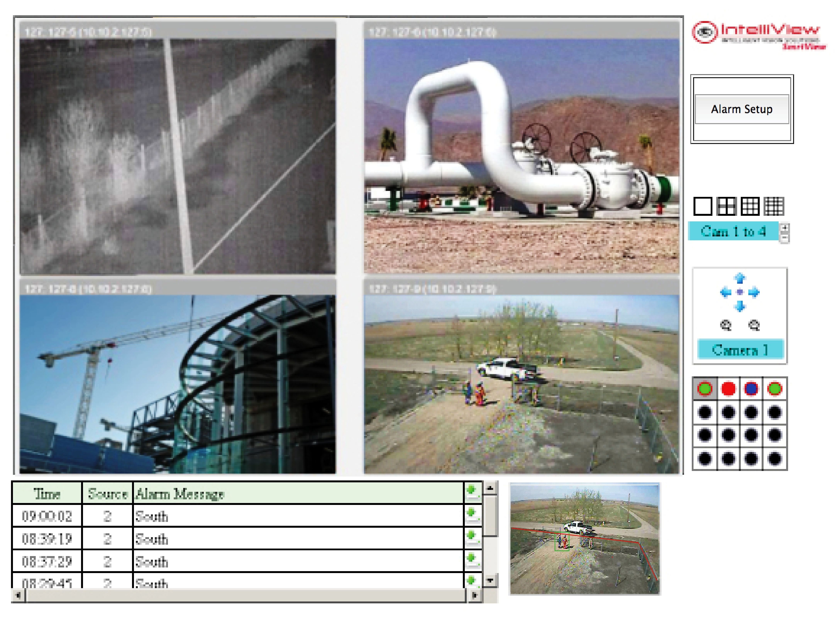Pan camera right with the PTZ arrow
The image size is (840, 619).
[754, 293]
